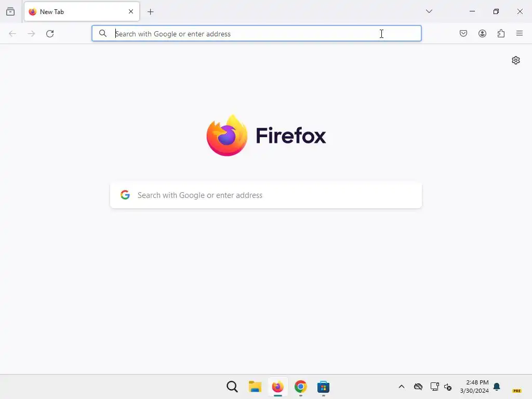Open Microsoft Store from taskbar
Viewport: 532px width, 399px height.
tap(323, 387)
